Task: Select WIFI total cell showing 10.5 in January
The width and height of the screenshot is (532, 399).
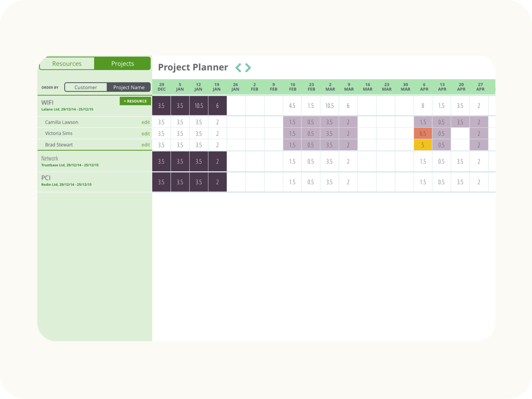Action: (199, 106)
